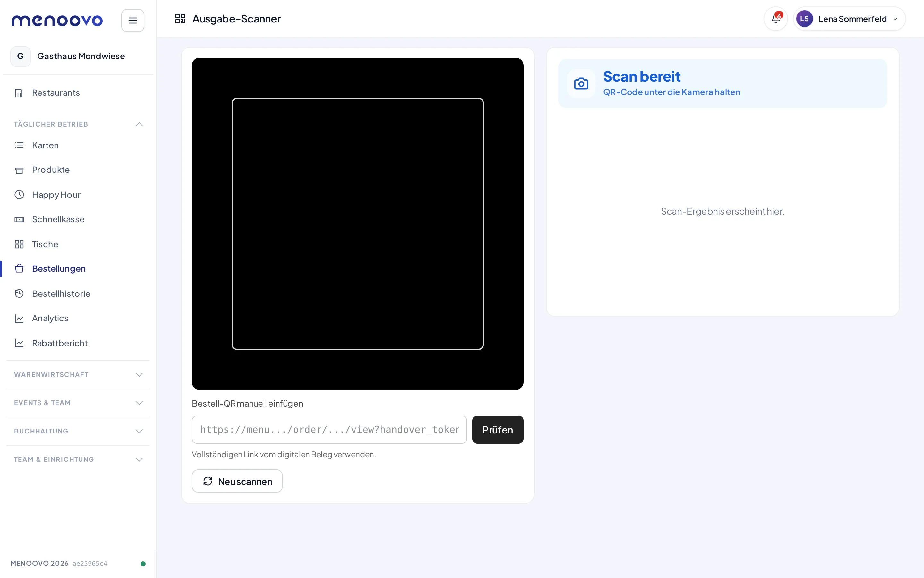The width and height of the screenshot is (924, 578).
Task: Click the Bestellhistorie history icon
Action: [x=19, y=293]
